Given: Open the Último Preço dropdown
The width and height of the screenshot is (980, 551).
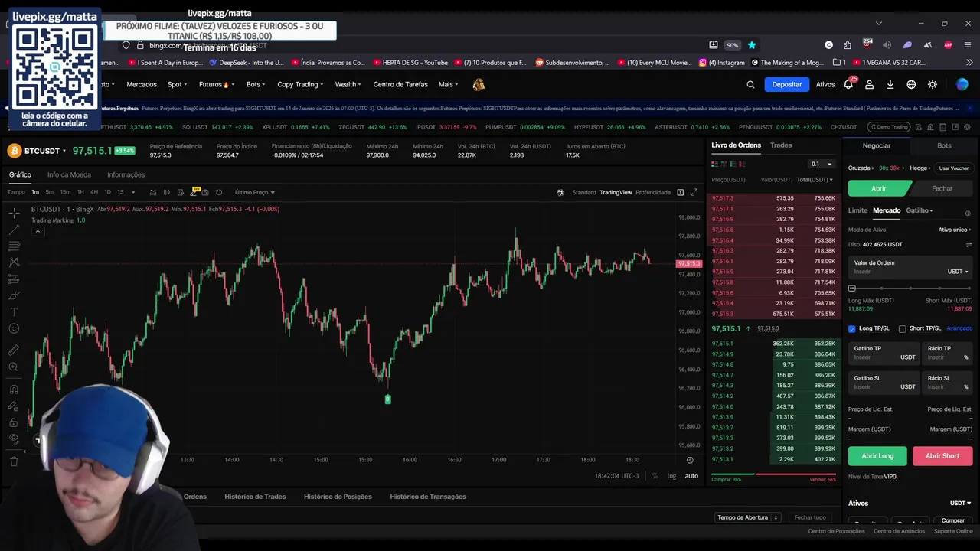Looking at the screenshot, I should pyautogui.click(x=255, y=192).
